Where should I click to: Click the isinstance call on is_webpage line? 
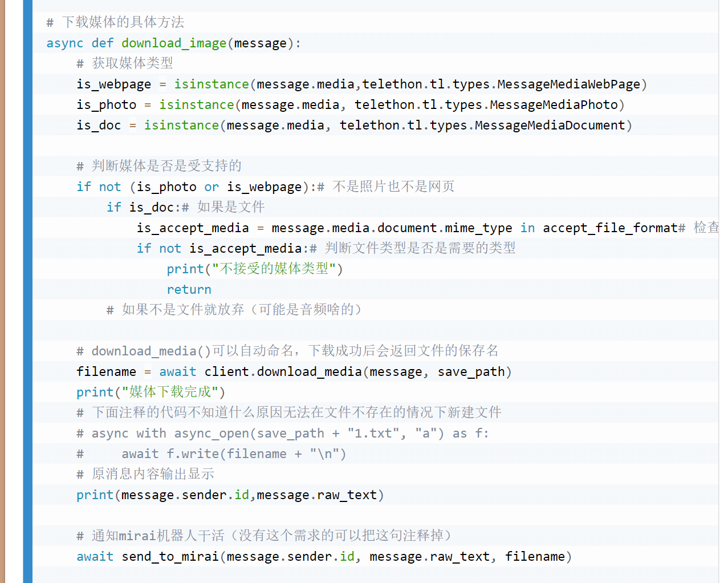[211, 84]
